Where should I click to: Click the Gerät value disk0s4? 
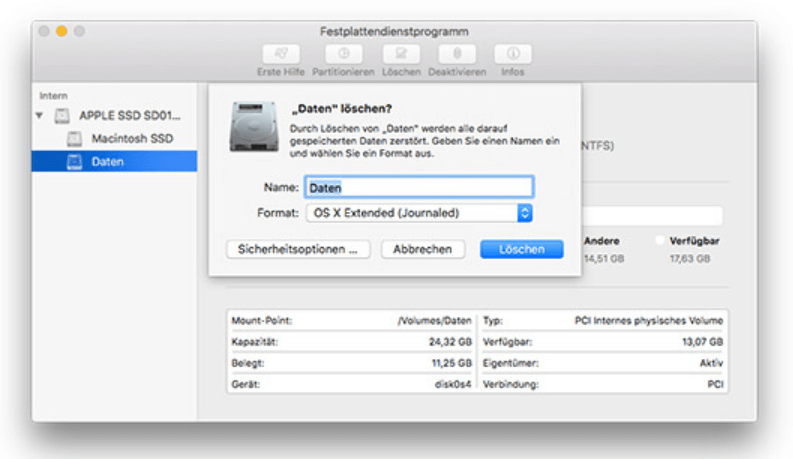[453, 384]
